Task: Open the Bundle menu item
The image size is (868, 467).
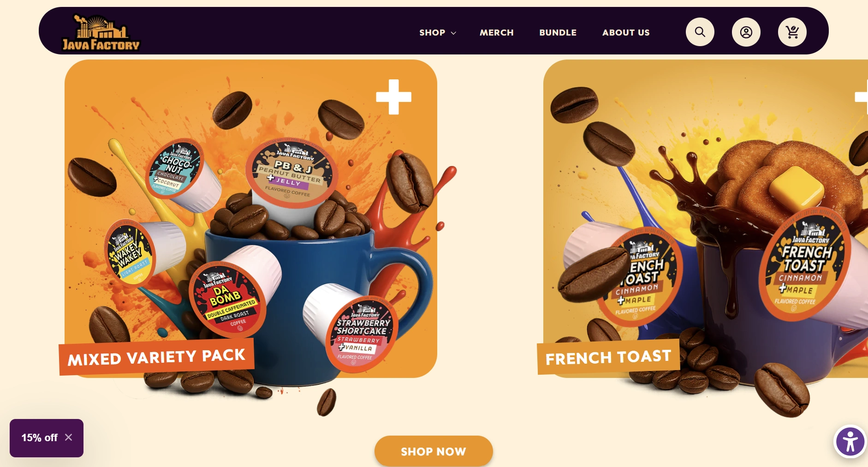Action: (x=558, y=32)
